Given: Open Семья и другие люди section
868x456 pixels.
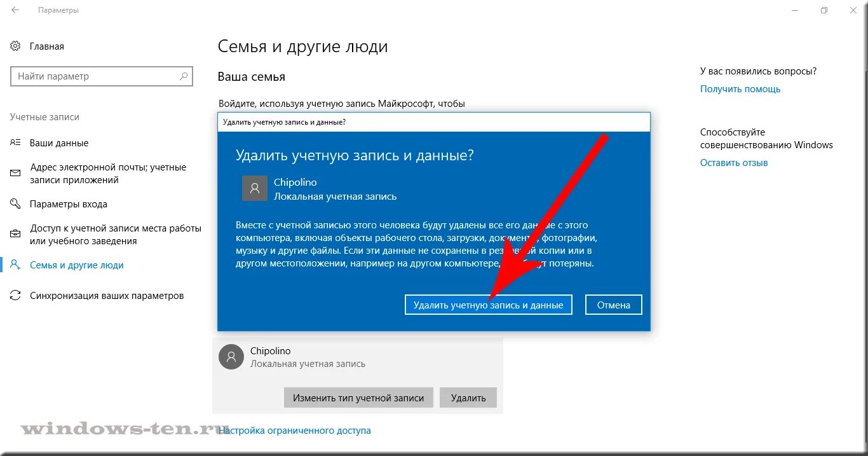Looking at the screenshot, I should (x=77, y=265).
